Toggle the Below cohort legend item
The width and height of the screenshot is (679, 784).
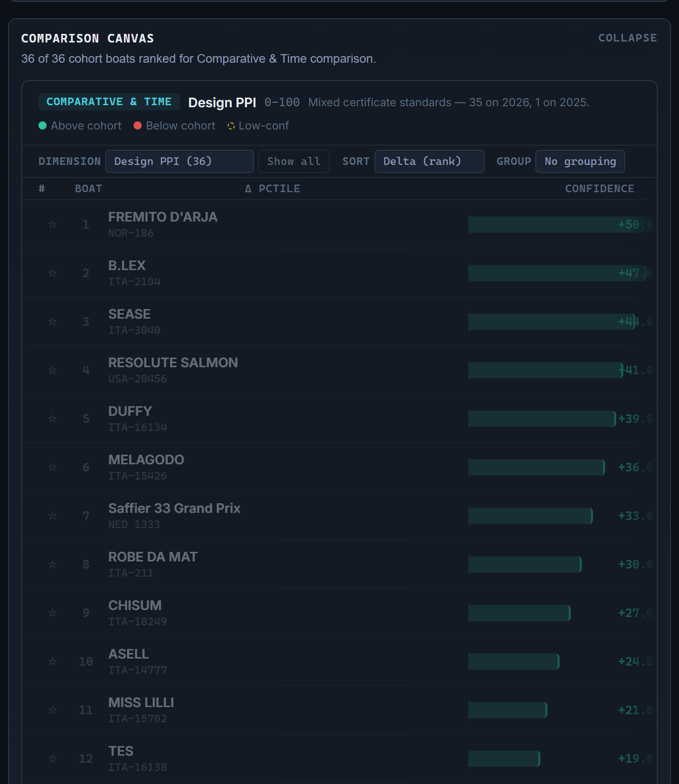175,125
